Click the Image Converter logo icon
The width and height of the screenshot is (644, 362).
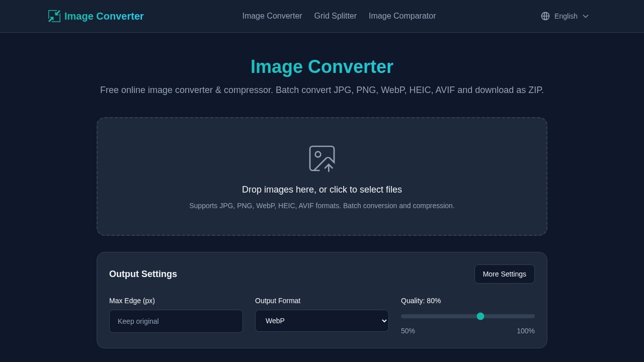point(54,16)
